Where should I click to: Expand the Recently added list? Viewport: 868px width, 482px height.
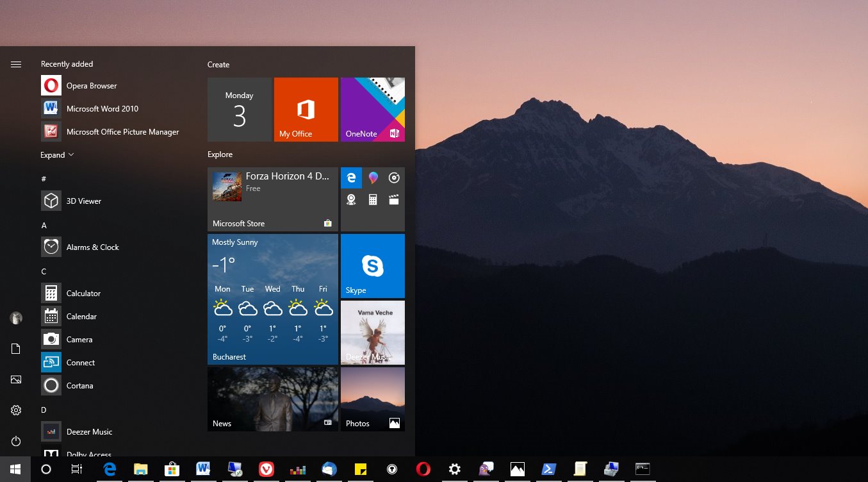(x=57, y=154)
